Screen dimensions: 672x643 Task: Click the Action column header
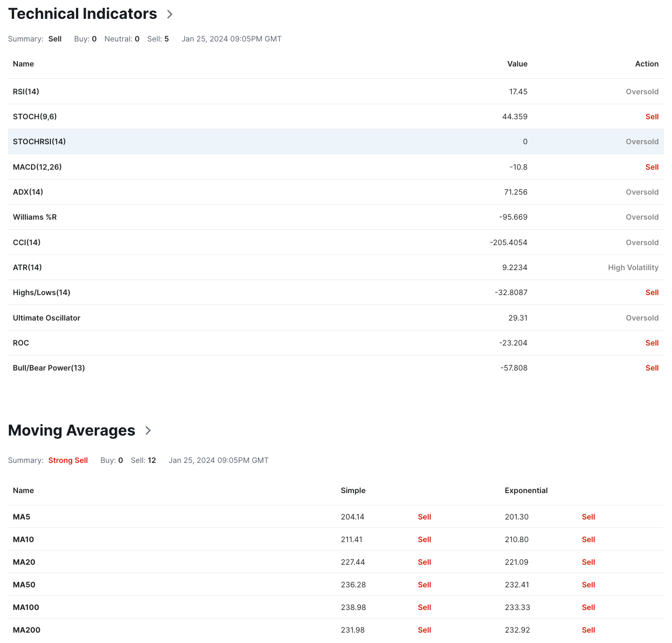647,64
